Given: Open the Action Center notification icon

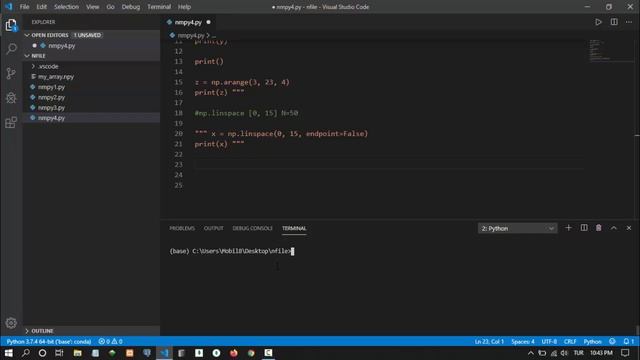Looking at the screenshot, I should [x=625, y=353].
